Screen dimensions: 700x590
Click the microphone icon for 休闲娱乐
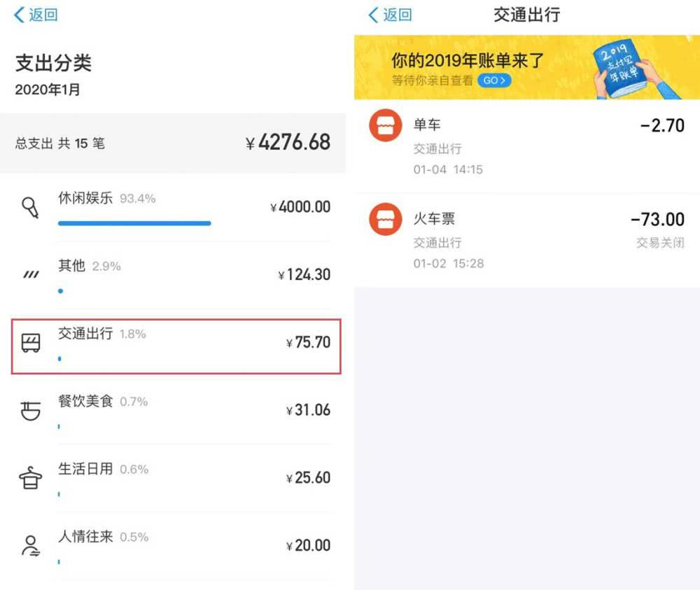coord(31,208)
